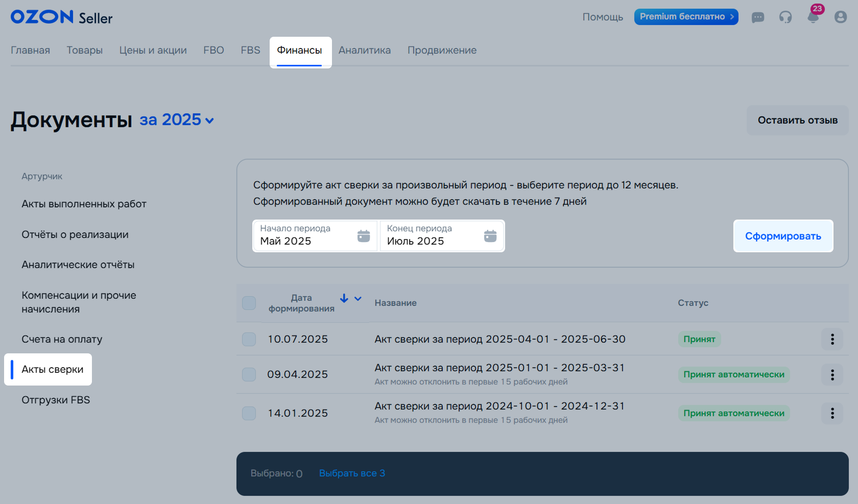Open three-dot menu for 09.04.2025 act
This screenshot has height=504, width=858.
(x=832, y=375)
